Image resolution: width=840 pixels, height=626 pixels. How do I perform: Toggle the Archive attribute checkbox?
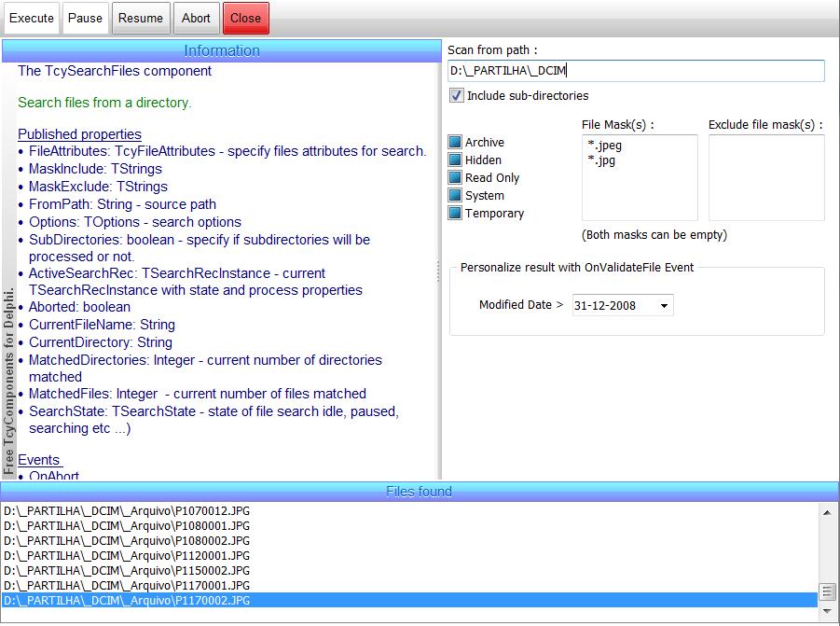click(455, 143)
